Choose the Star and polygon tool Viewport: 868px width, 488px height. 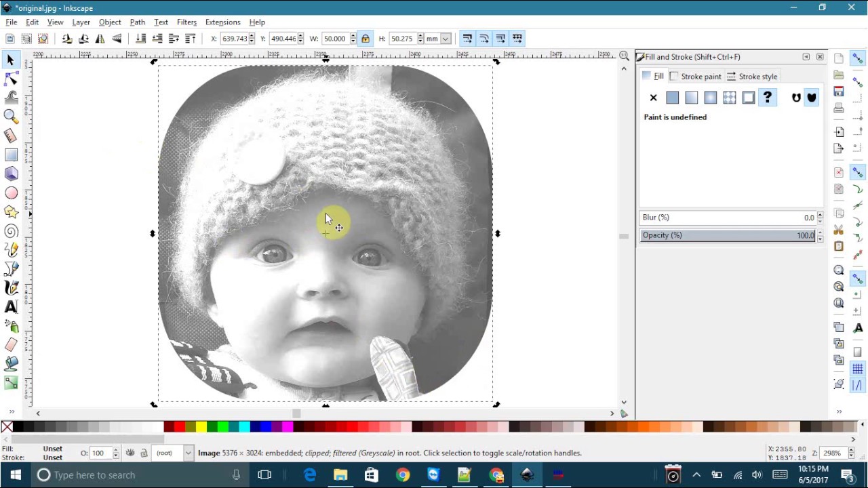coord(11,212)
